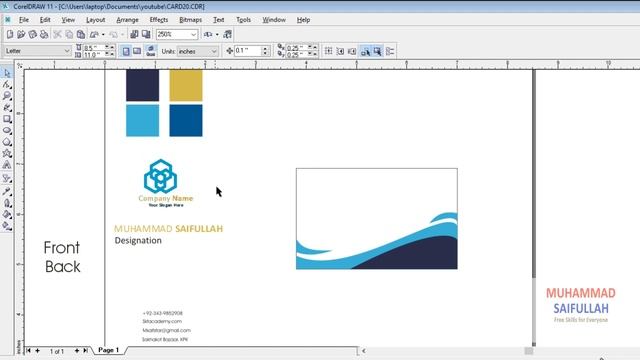Image resolution: width=640 pixels, height=360 pixels.
Task: Adjust the page width 8.5 spinner
Action: [109, 47]
